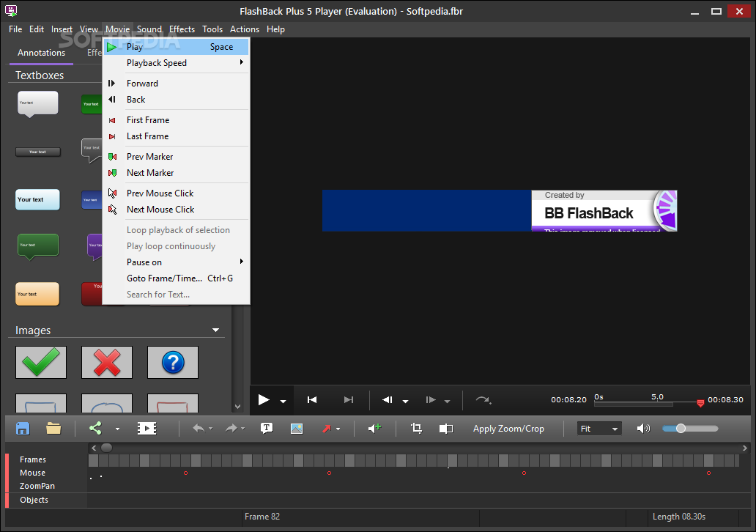Adjust the volume slider knob

pyautogui.click(x=681, y=428)
